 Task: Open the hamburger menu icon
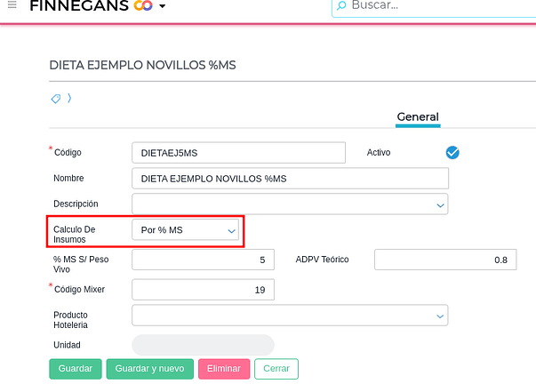[x=11, y=5]
